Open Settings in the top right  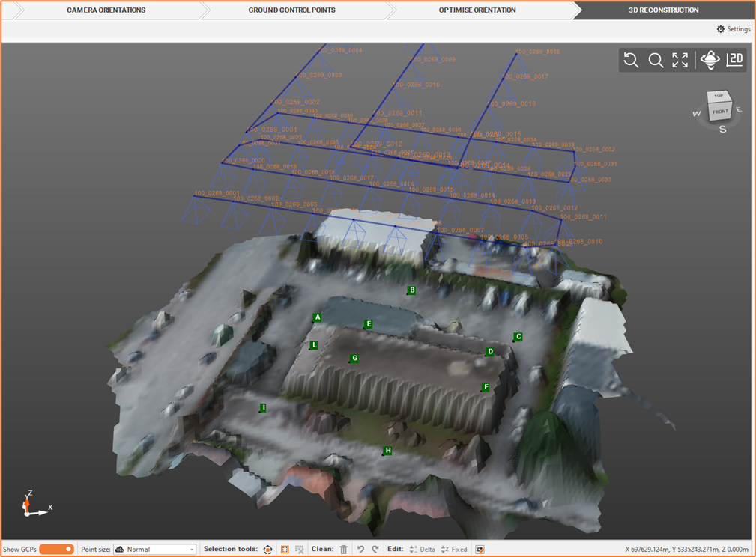(733, 29)
